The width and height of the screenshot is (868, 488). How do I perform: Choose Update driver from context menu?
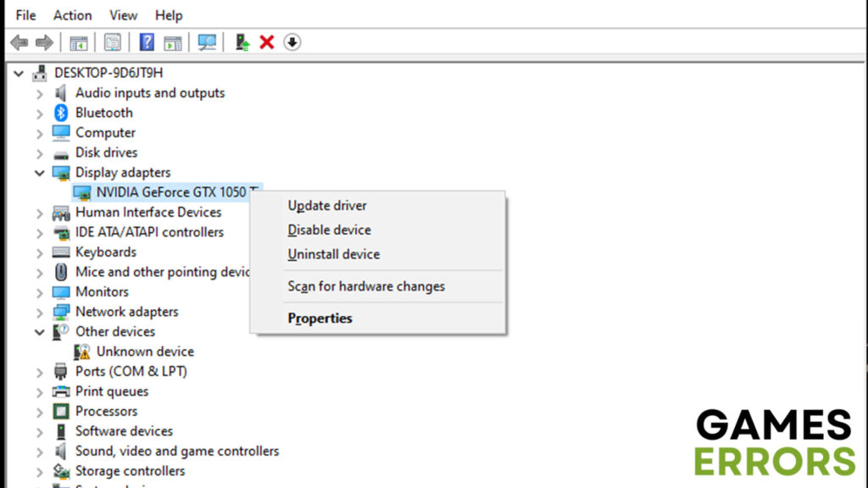click(377, 206)
